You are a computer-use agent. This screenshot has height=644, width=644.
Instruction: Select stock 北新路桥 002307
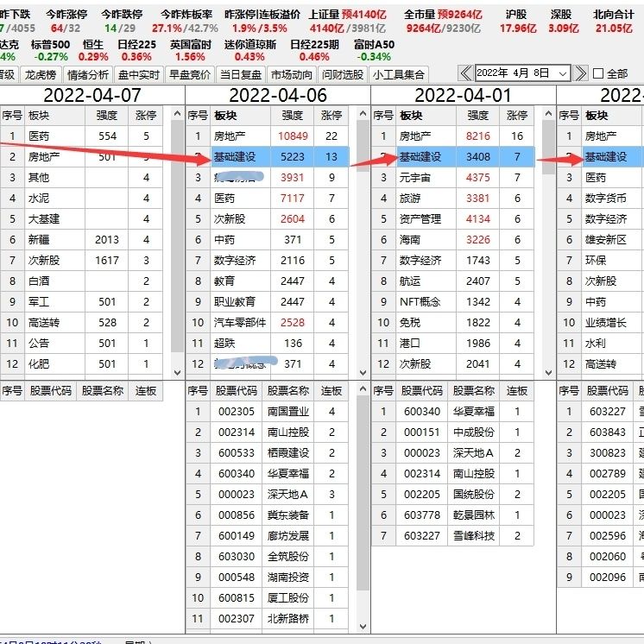click(267, 619)
